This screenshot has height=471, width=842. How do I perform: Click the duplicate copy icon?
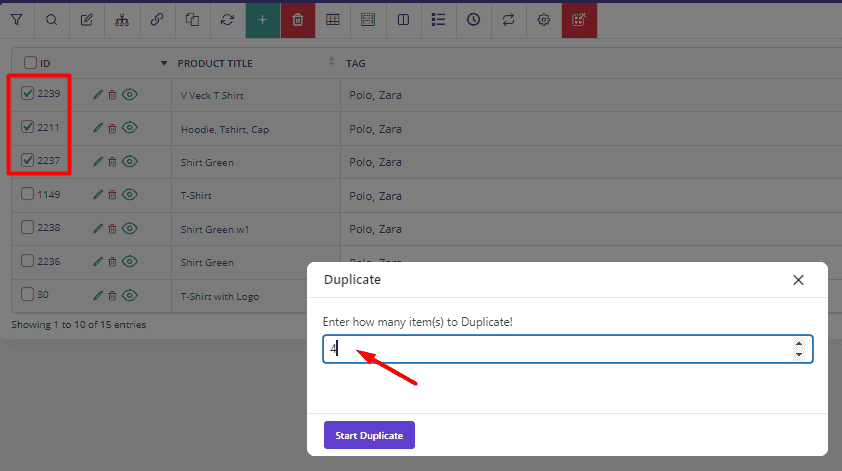(x=192, y=20)
